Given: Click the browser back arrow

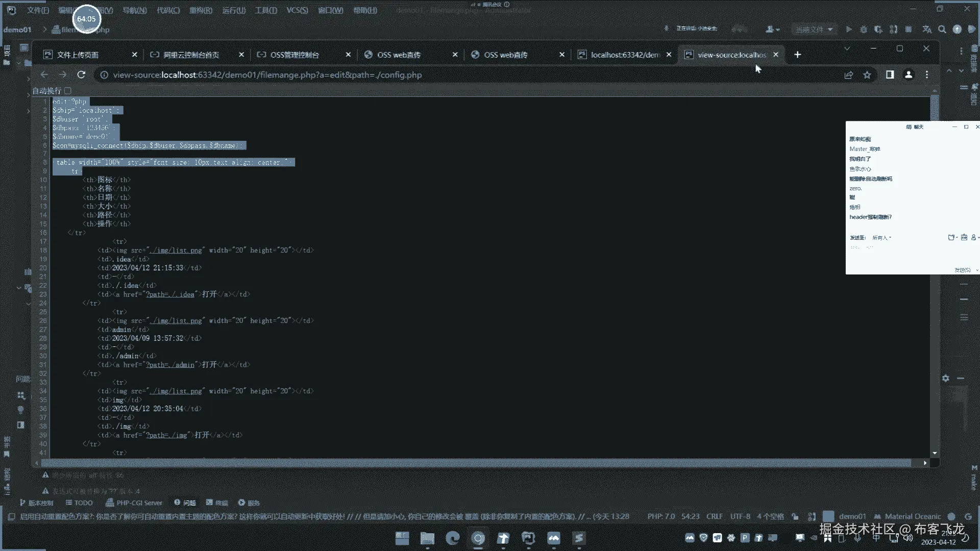Looking at the screenshot, I should coord(44,75).
